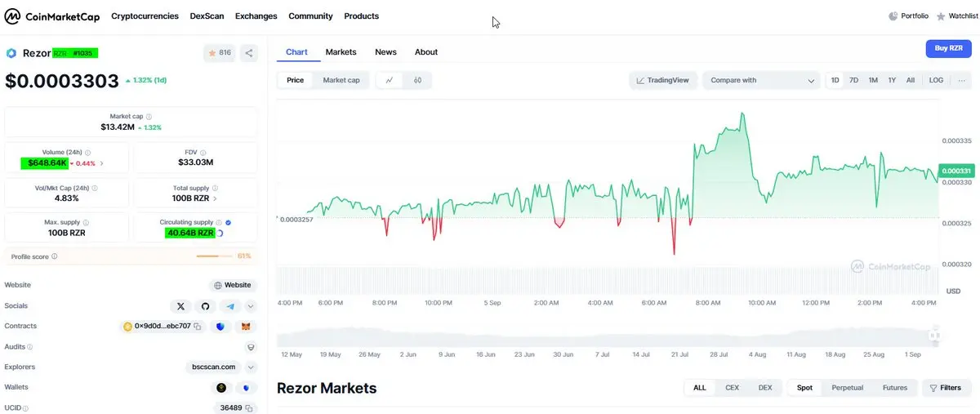The height and width of the screenshot is (414, 980).
Task: Open Portfolio in the top bar
Action: pyautogui.click(x=908, y=16)
